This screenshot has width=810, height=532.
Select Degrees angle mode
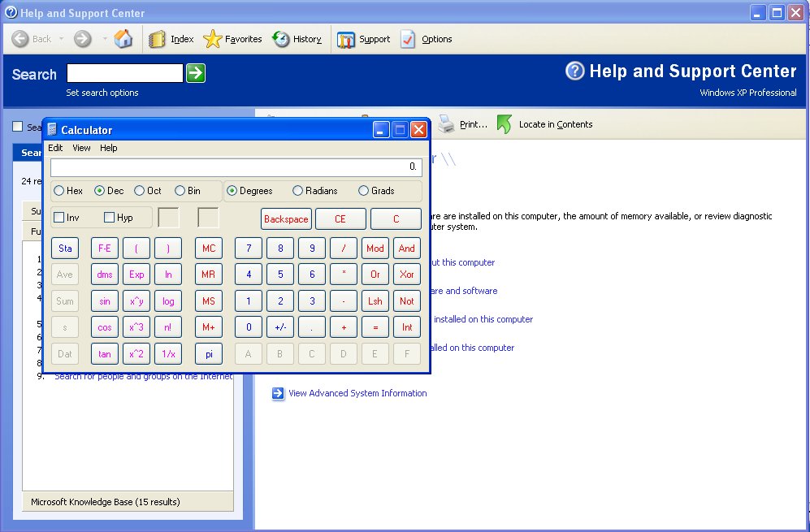point(232,191)
